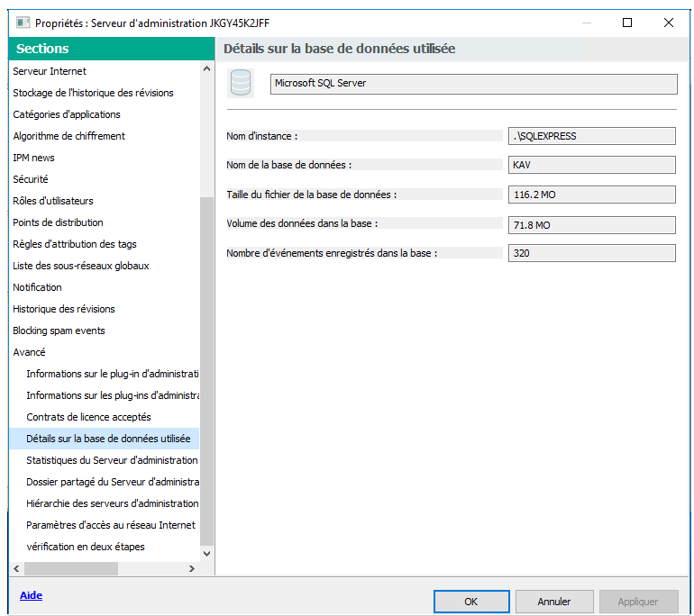Select Statistiques du Serveur d'administration

pyautogui.click(x=112, y=460)
